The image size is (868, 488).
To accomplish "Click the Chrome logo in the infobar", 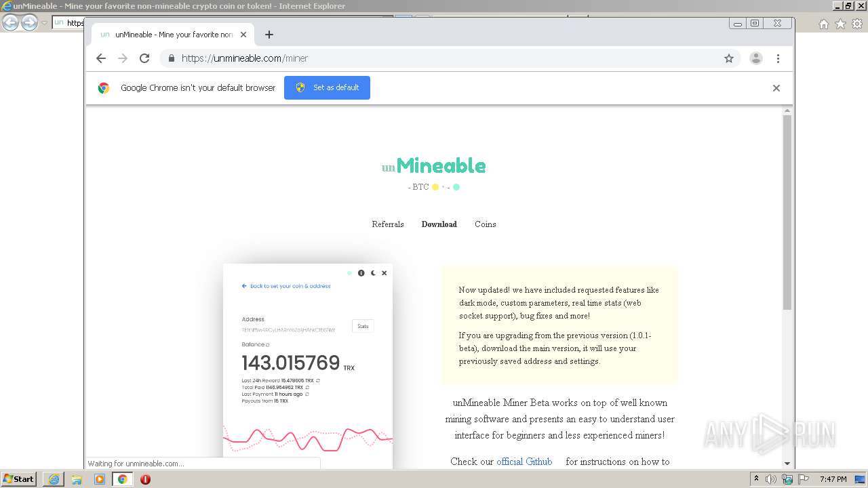I will coord(104,88).
